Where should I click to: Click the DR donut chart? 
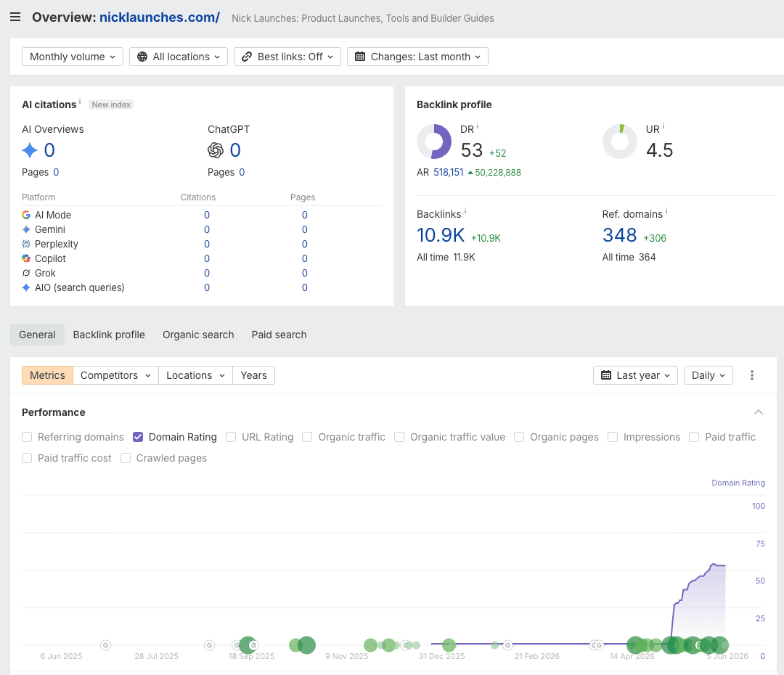click(434, 142)
